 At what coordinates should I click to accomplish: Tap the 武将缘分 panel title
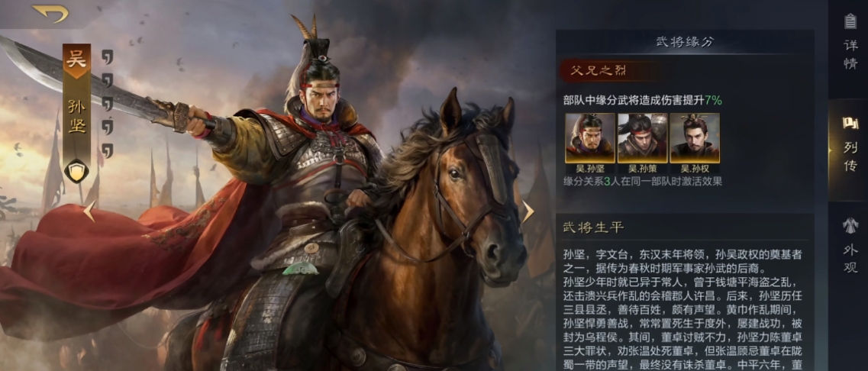(x=685, y=41)
